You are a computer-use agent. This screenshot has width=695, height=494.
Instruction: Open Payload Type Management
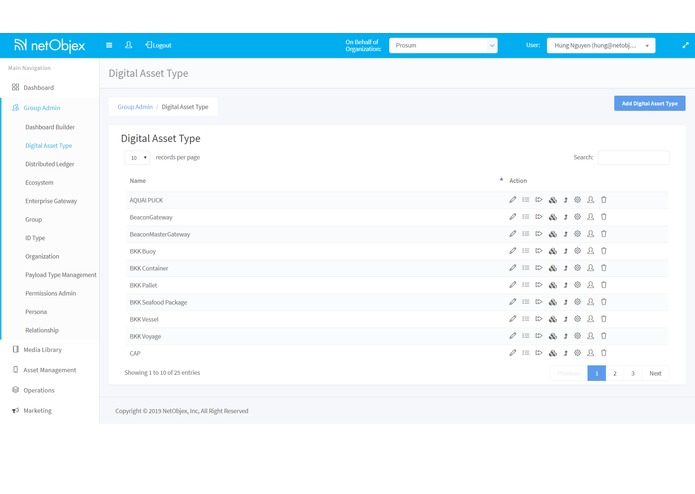pyautogui.click(x=61, y=275)
